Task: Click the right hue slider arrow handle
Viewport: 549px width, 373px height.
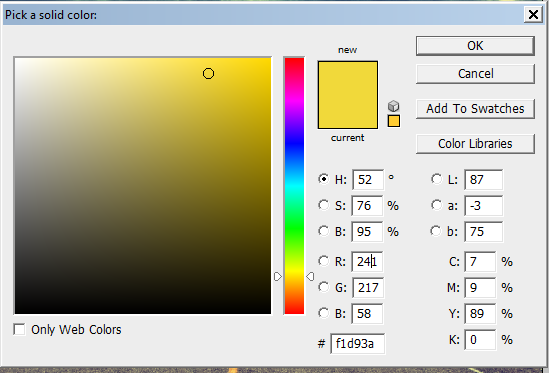Action: pyautogui.click(x=310, y=277)
